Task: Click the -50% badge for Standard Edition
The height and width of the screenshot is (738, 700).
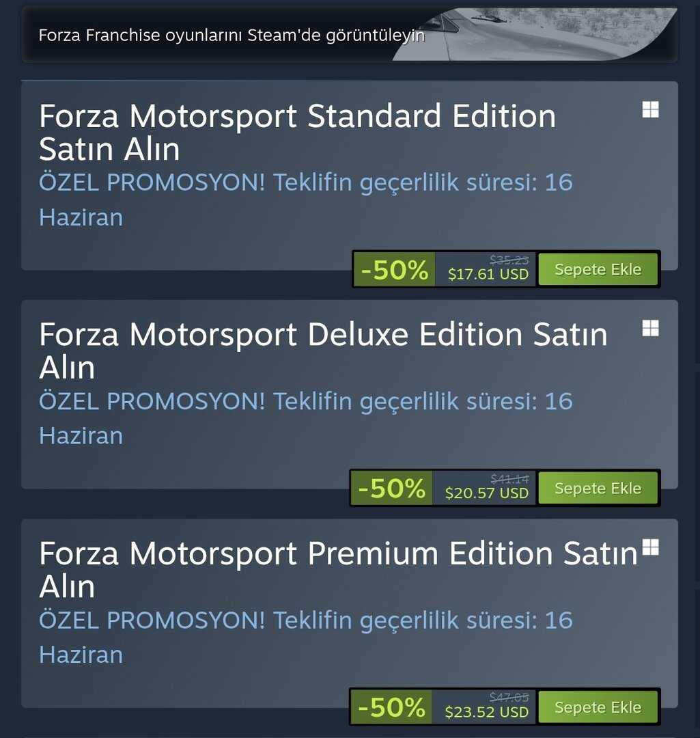Action: tap(394, 270)
